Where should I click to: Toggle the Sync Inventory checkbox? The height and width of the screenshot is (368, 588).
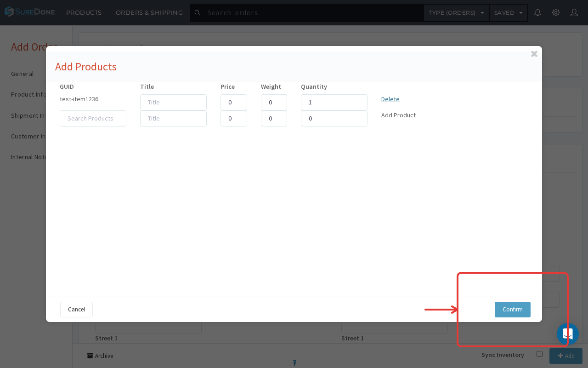539,354
